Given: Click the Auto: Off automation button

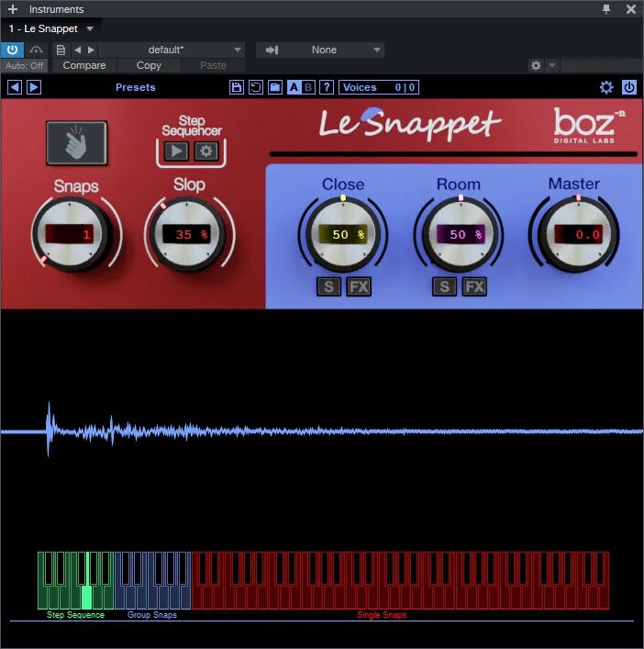Looking at the screenshot, I should point(25,65).
